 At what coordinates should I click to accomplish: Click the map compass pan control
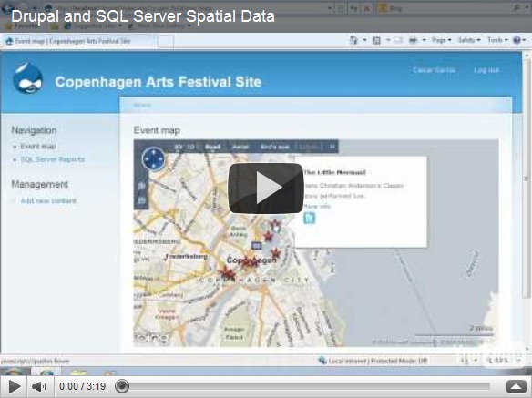coord(153,158)
